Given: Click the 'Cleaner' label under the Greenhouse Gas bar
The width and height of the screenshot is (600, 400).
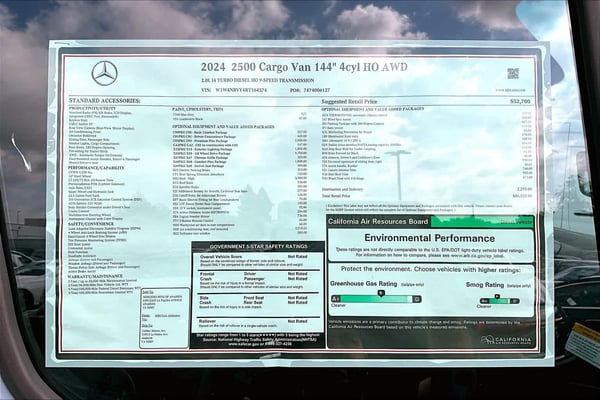Looking at the screenshot, I should pyautogui.click(x=338, y=305).
